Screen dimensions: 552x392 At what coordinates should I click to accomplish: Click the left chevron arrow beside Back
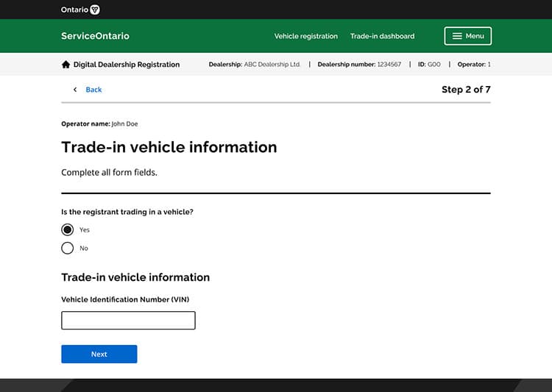point(74,90)
